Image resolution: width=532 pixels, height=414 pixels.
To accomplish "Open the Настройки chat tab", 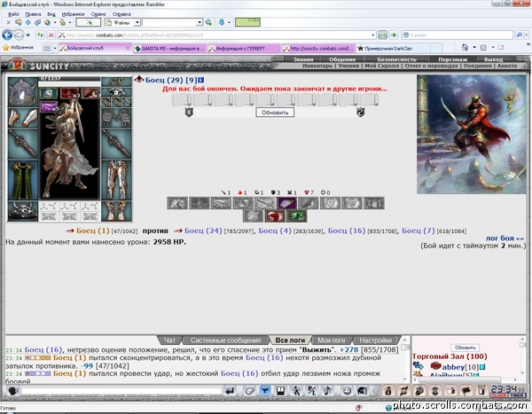I will tap(376, 340).
